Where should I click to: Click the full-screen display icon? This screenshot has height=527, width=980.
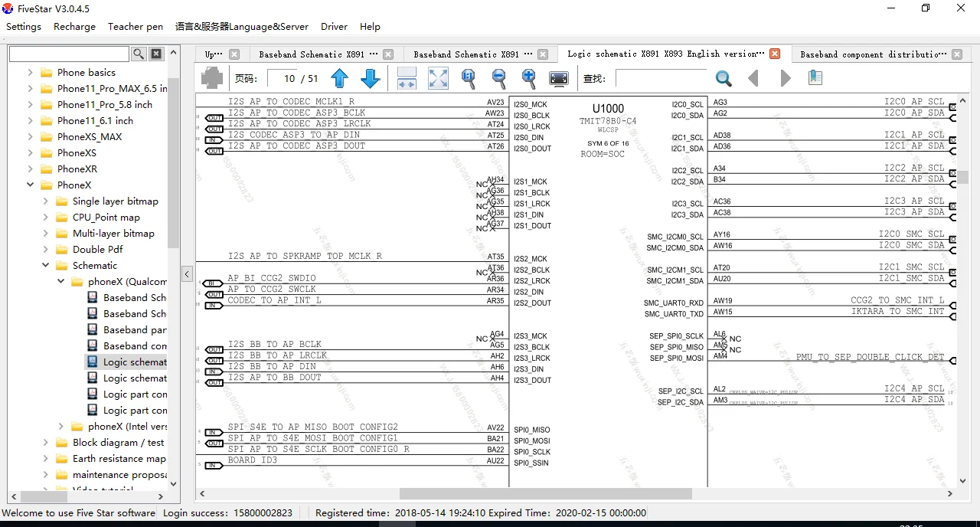coord(559,78)
